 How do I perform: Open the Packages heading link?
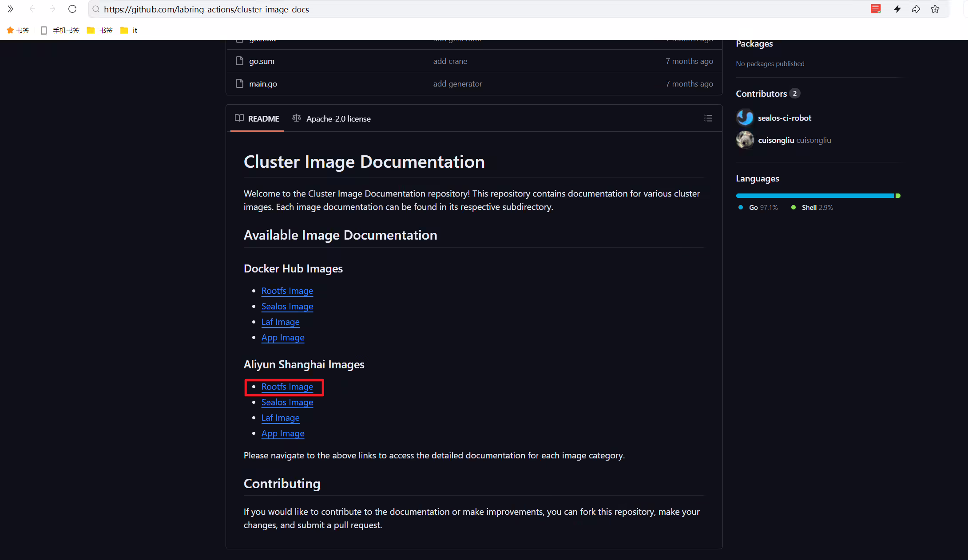click(x=754, y=43)
